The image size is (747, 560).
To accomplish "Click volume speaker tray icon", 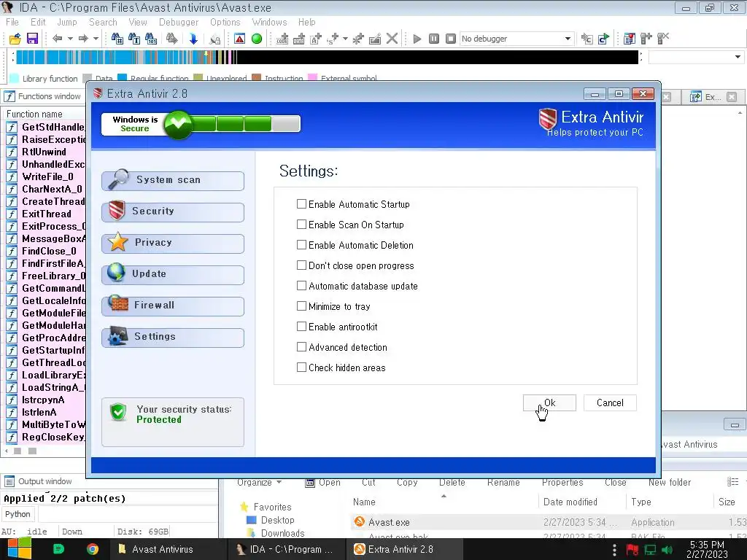I will click(667, 550).
